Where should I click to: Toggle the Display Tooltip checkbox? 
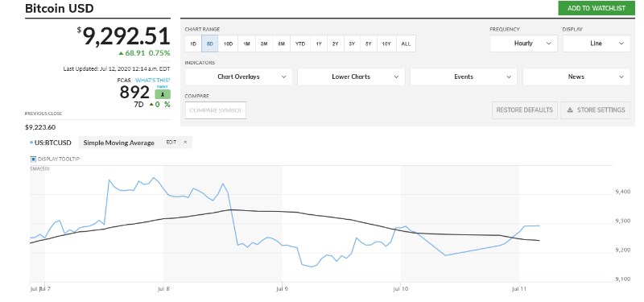(x=33, y=159)
